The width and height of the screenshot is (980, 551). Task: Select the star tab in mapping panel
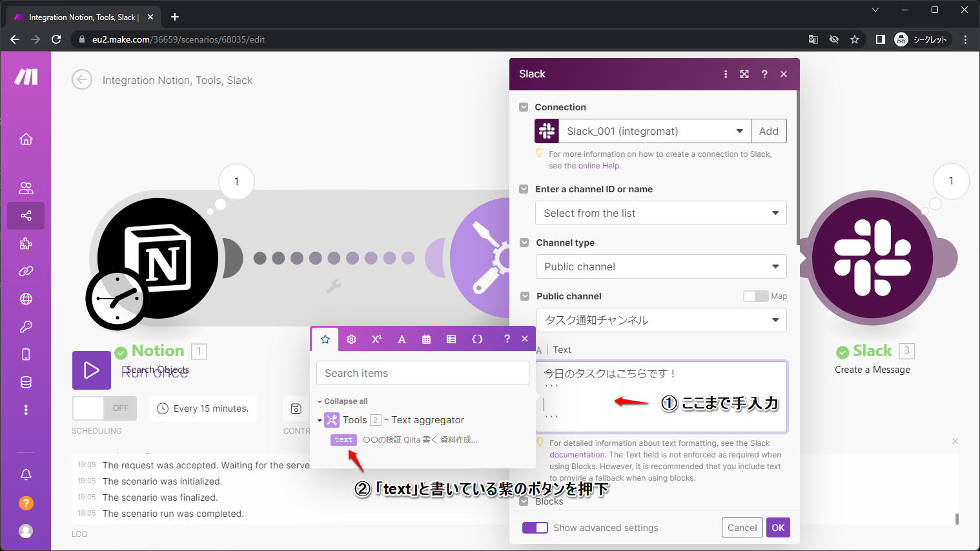coord(325,339)
